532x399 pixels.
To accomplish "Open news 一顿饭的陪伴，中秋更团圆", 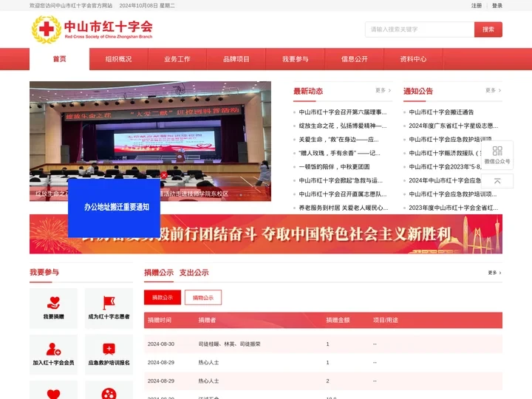I will (x=334, y=166).
